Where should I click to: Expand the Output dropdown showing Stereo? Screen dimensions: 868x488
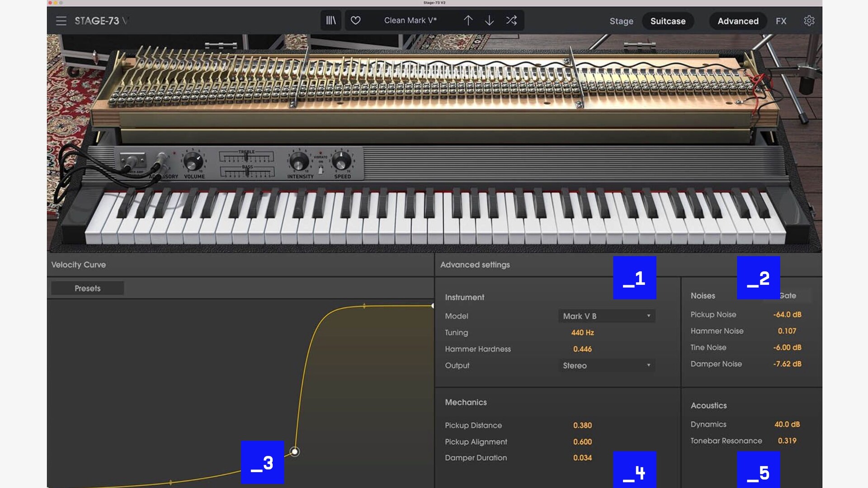(607, 365)
